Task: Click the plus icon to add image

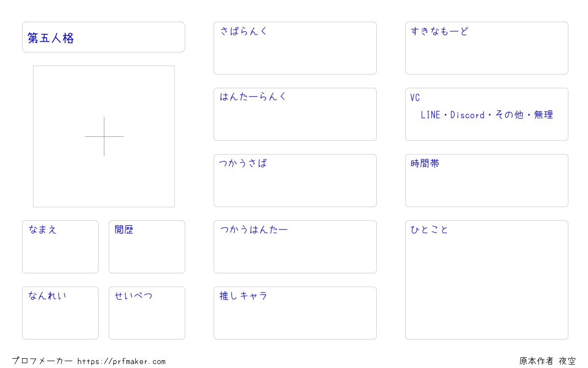Action: click(x=104, y=136)
